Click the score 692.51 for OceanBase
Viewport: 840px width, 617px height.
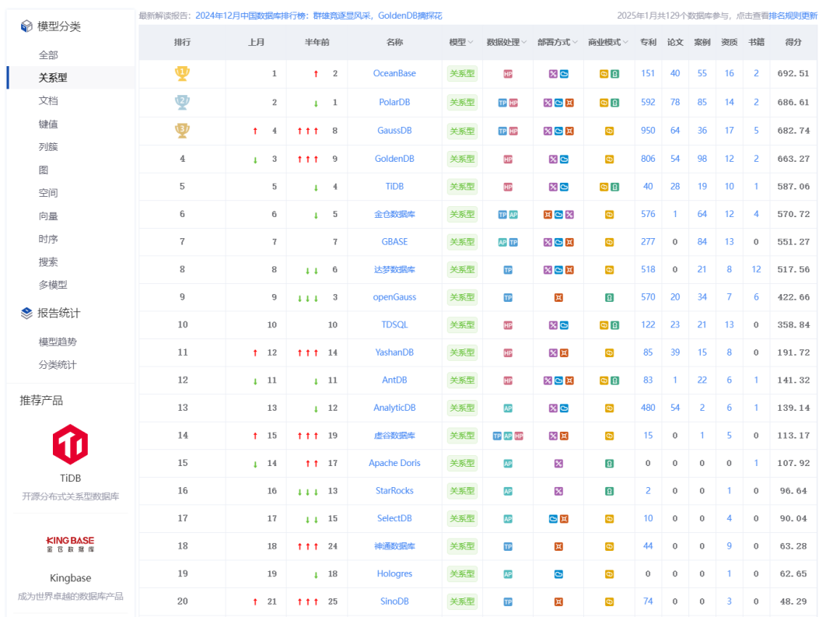point(793,73)
